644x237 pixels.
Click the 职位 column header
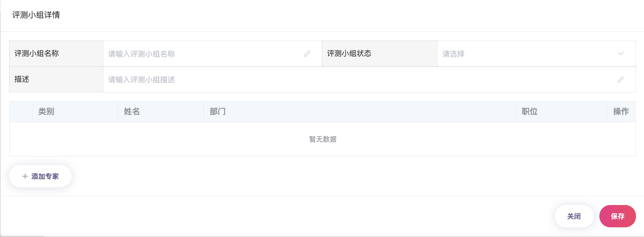[x=529, y=111]
